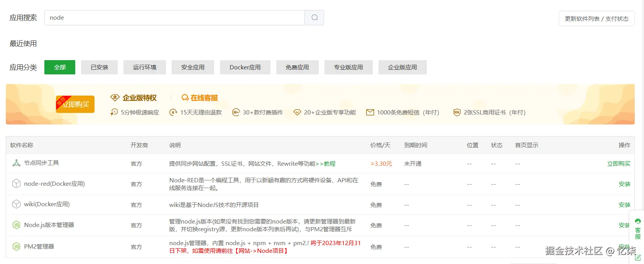Click the Node.js版本管理器 name

click(x=49, y=225)
